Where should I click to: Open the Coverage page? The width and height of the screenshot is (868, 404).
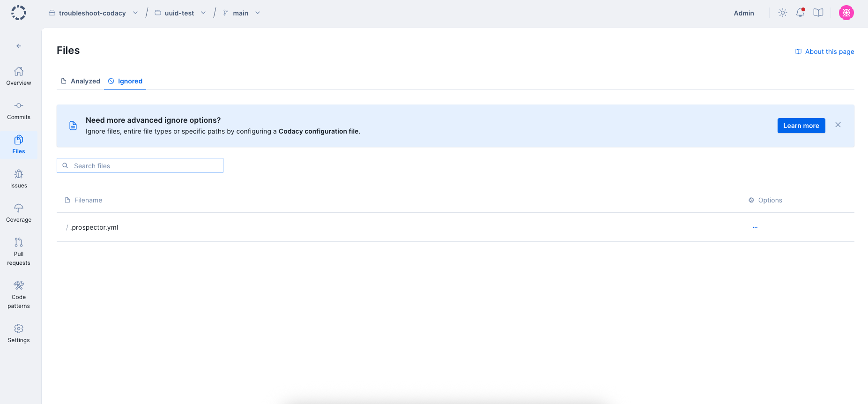pyautogui.click(x=19, y=213)
